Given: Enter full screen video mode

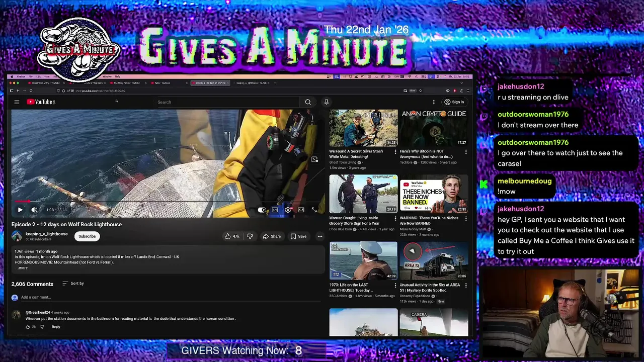Looking at the screenshot, I should pyautogui.click(x=314, y=210).
